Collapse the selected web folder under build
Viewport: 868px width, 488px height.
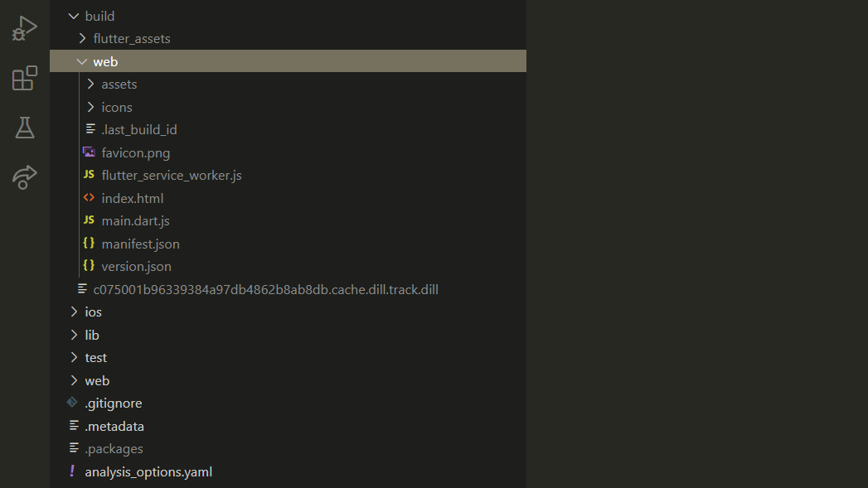coord(82,61)
